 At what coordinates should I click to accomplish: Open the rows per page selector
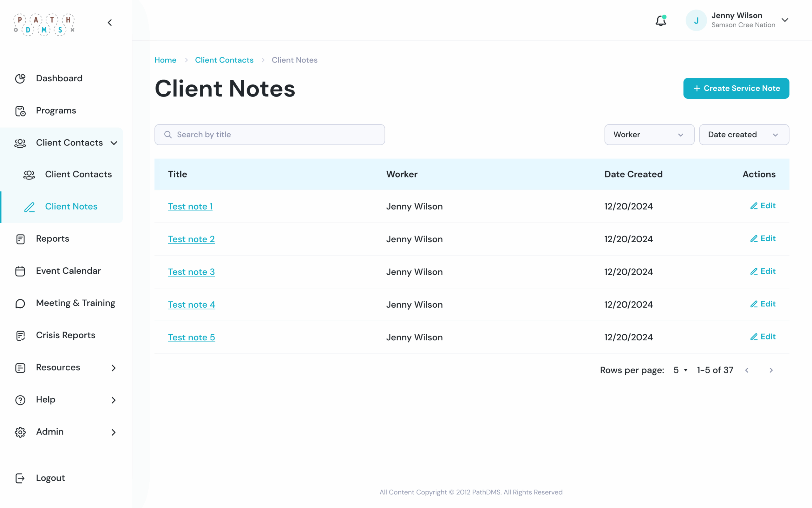point(680,370)
